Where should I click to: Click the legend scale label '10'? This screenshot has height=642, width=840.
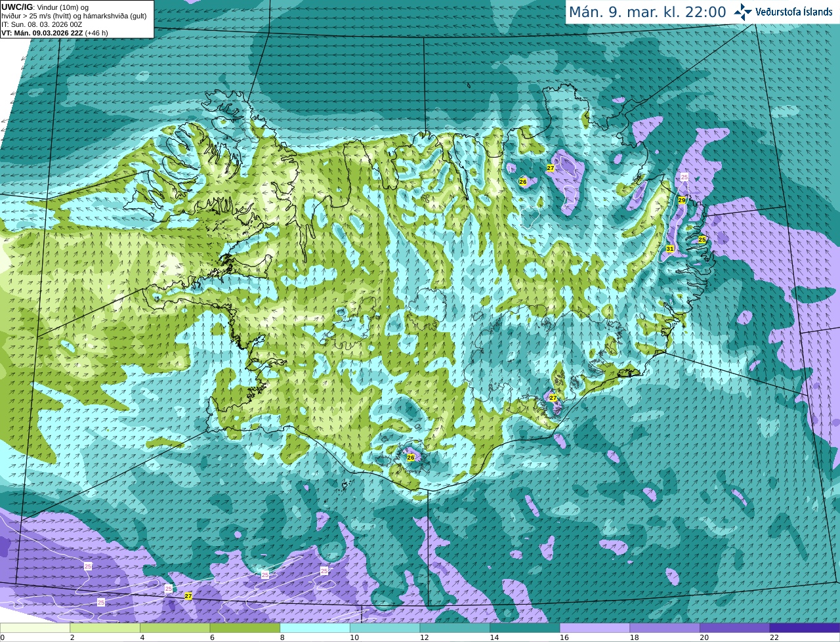(x=354, y=637)
